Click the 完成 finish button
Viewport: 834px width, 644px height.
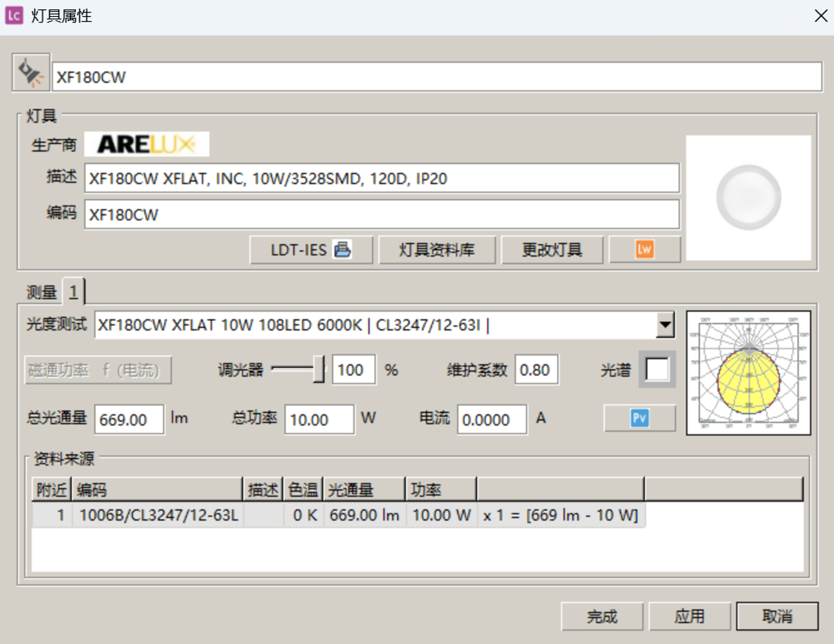pyautogui.click(x=602, y=616)
